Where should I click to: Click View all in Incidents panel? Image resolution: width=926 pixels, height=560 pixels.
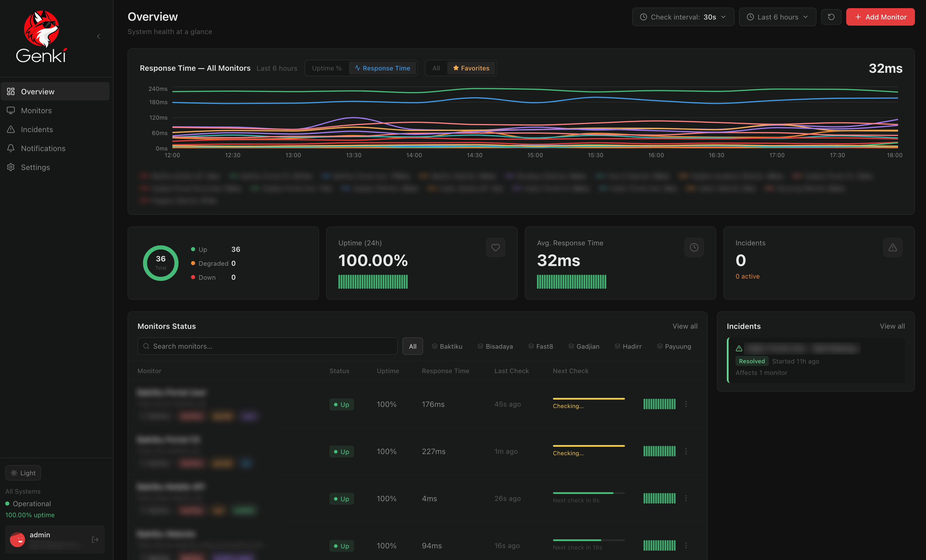892,326
